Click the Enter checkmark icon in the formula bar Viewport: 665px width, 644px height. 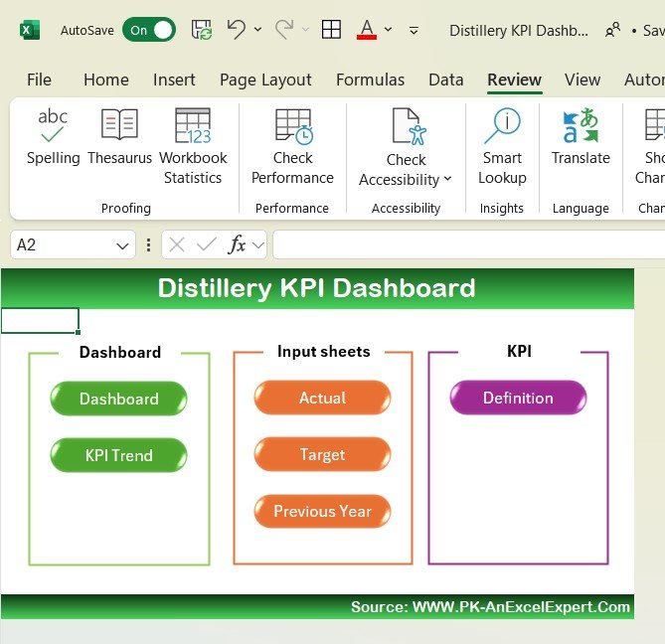point(207,244)
